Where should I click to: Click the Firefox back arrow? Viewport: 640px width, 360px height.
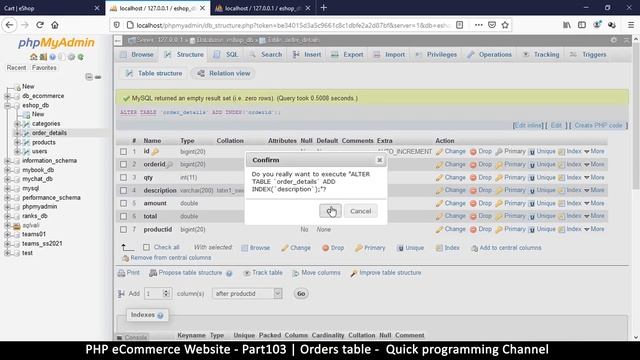click(9, 25)
